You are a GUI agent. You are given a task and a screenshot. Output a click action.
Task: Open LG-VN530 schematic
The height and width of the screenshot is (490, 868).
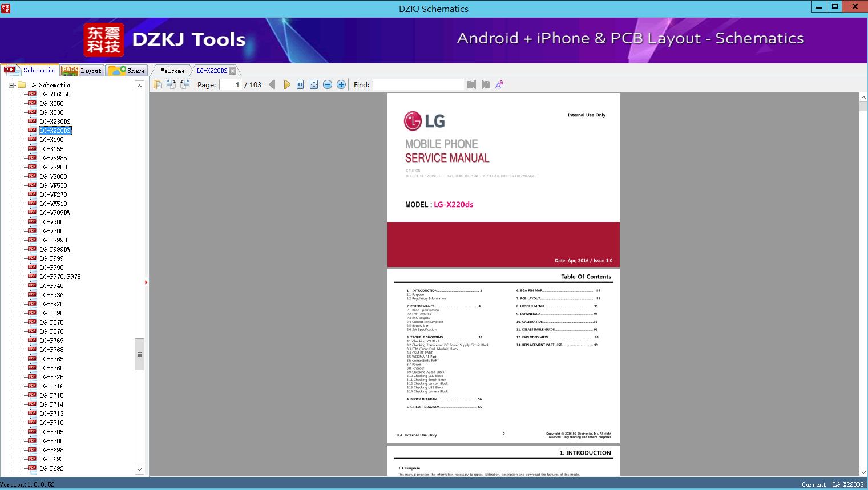point(53,185)
